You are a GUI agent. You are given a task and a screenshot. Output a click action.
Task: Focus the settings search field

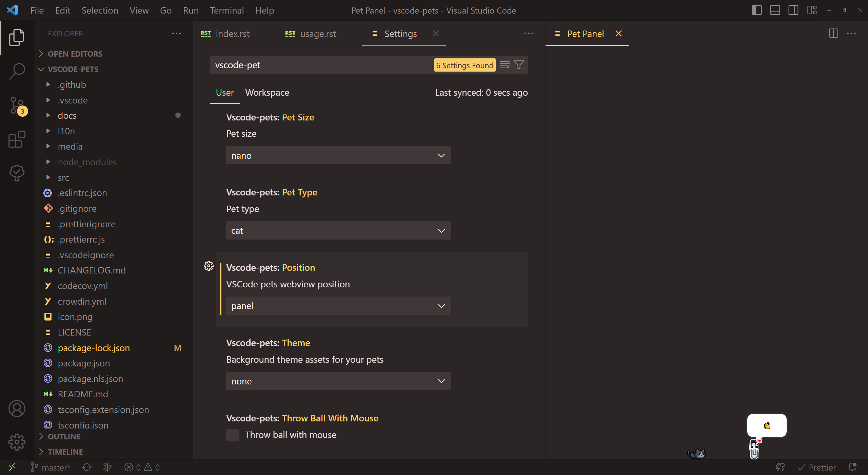[322, 65]
